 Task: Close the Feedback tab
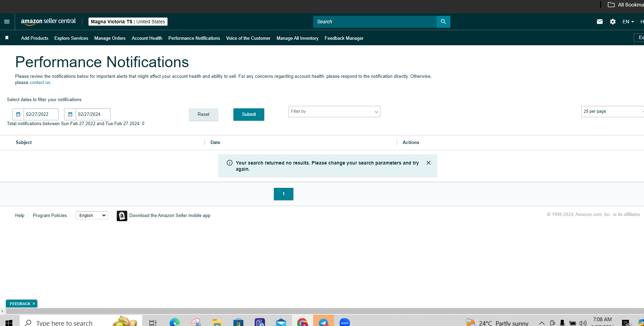pos(34,304)
